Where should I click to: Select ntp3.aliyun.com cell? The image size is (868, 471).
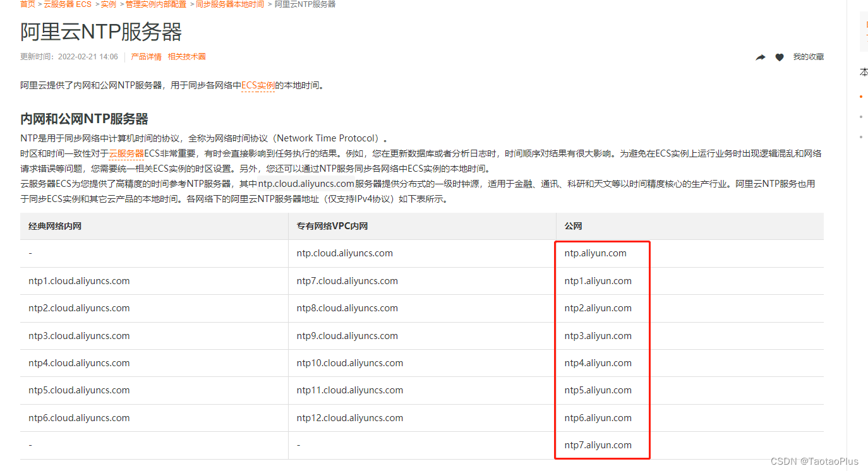click(690, 336)
